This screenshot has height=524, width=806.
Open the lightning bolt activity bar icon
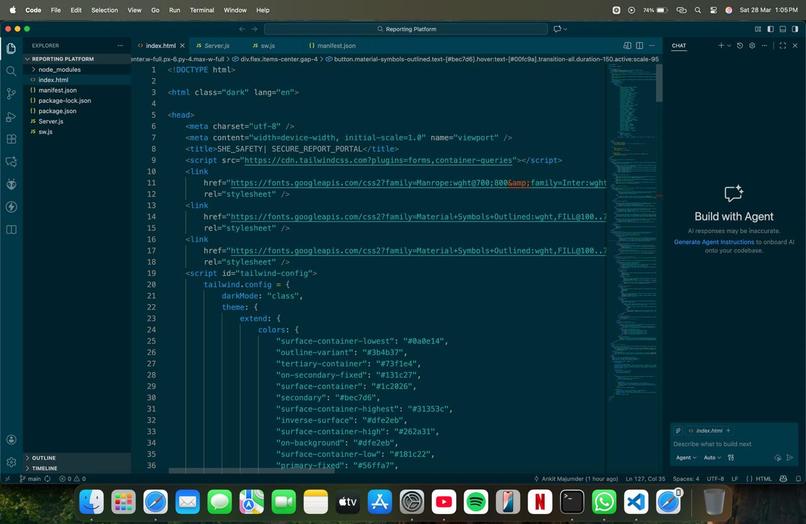coord(11,207)
